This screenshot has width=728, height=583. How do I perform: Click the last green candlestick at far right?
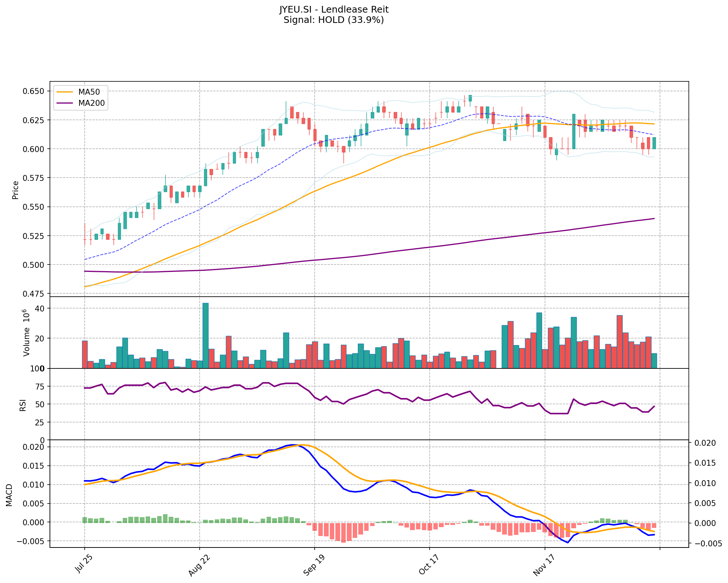point(654,143)
